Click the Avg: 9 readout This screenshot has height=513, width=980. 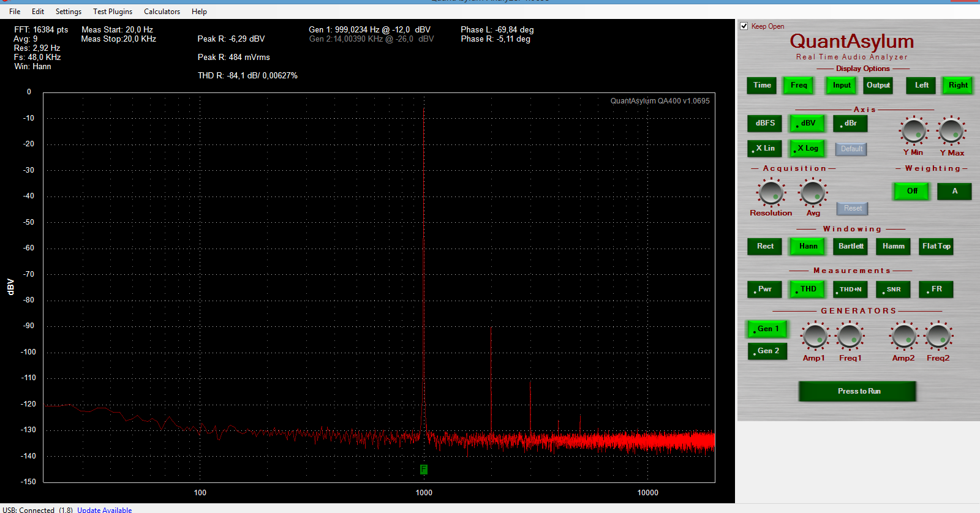coord(26,39)
